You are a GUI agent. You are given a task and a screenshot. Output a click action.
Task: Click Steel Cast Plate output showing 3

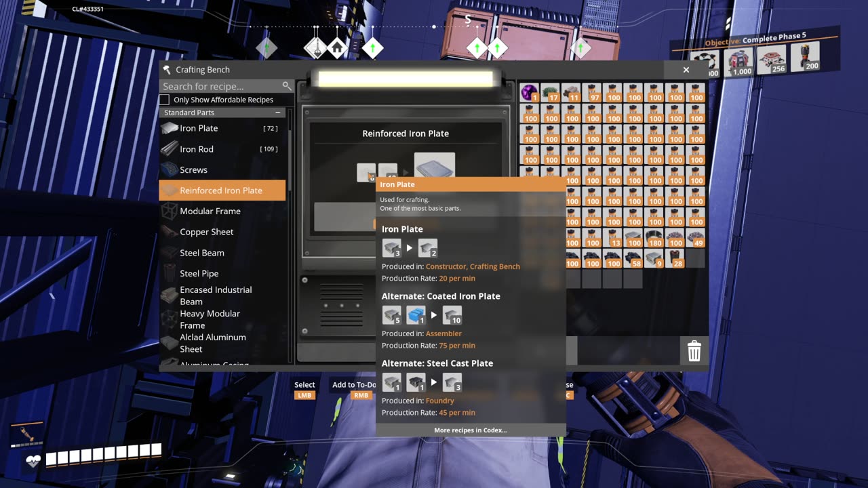[452, 382]
